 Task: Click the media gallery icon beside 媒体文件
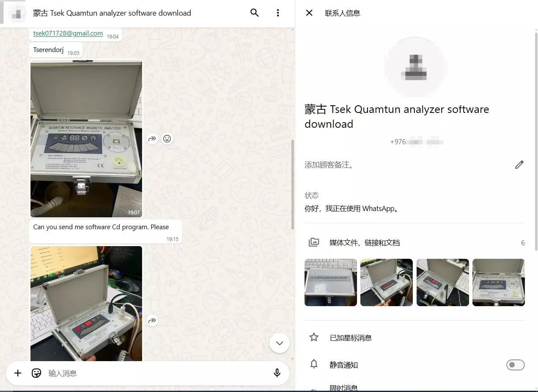[313, 242]
